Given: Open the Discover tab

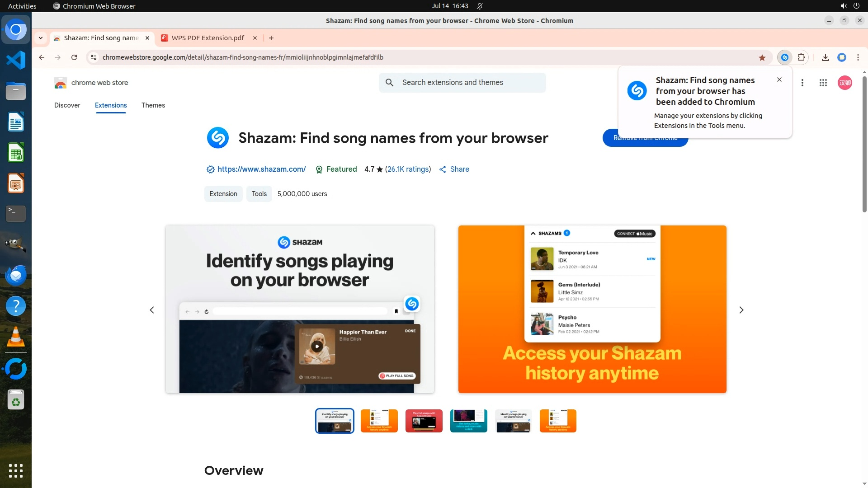Looking at the screenshot, I should (67, 105).
